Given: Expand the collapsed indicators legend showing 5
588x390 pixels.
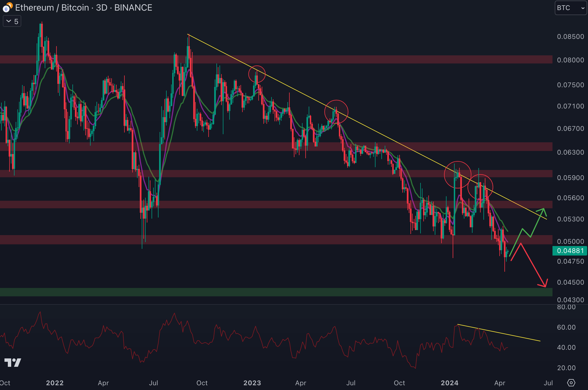Looking at the screenshot, I should [x=12, y=22].
